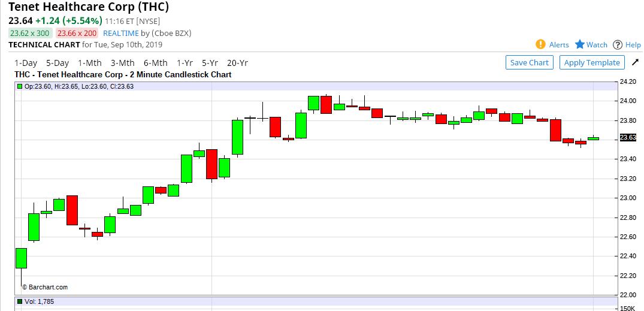This screenshot has height=311, width=644.
Task: Click the green bid quote 23.62 x 300
Action: tap(31, 34)
